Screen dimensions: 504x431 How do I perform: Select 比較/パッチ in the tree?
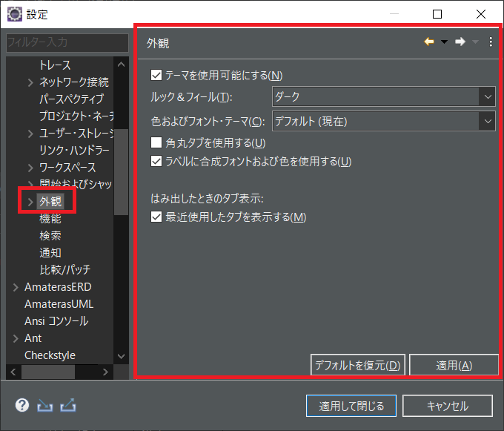pos(65,270)
